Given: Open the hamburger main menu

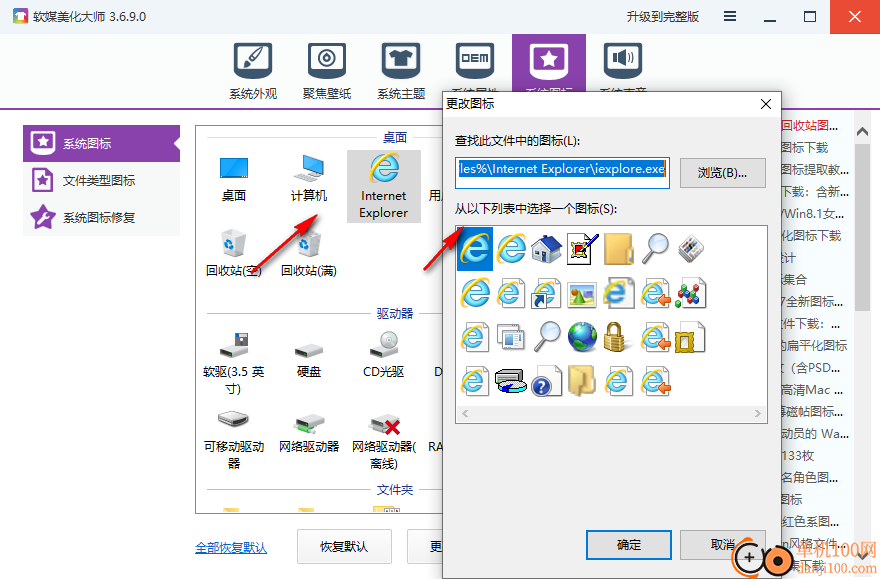Looking at the screenshot, I should click(x=730, y=17).
